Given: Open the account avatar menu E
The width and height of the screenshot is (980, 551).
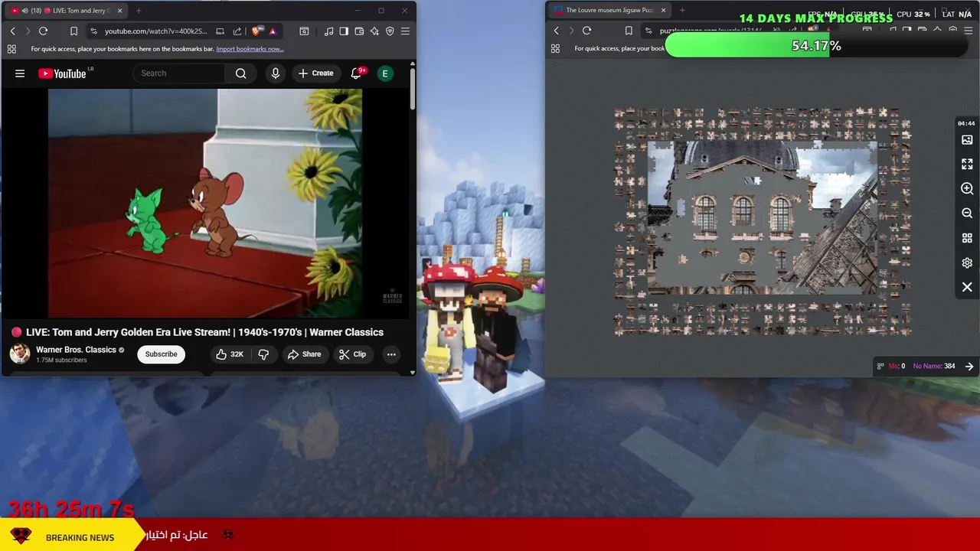Looking at the screenshot, I should [x=385, y=73].
